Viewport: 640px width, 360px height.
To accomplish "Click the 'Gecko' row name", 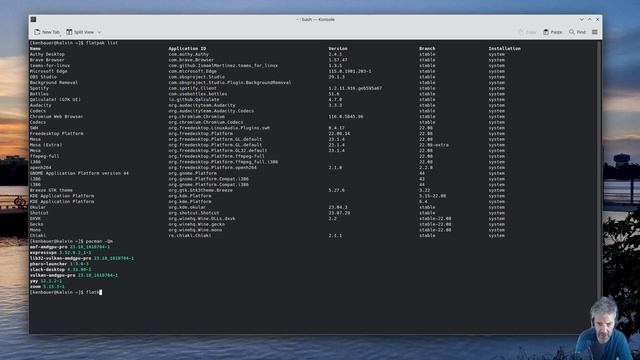I will 36,224.
